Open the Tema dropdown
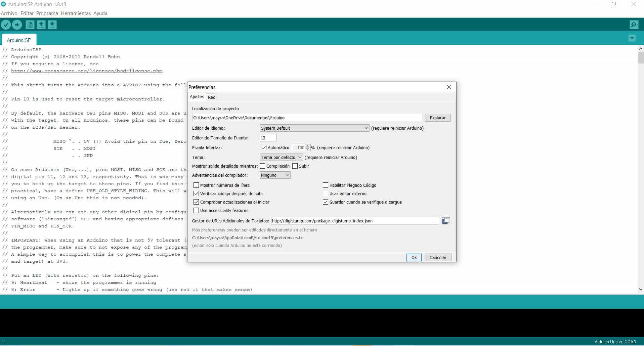 [281, 157]
